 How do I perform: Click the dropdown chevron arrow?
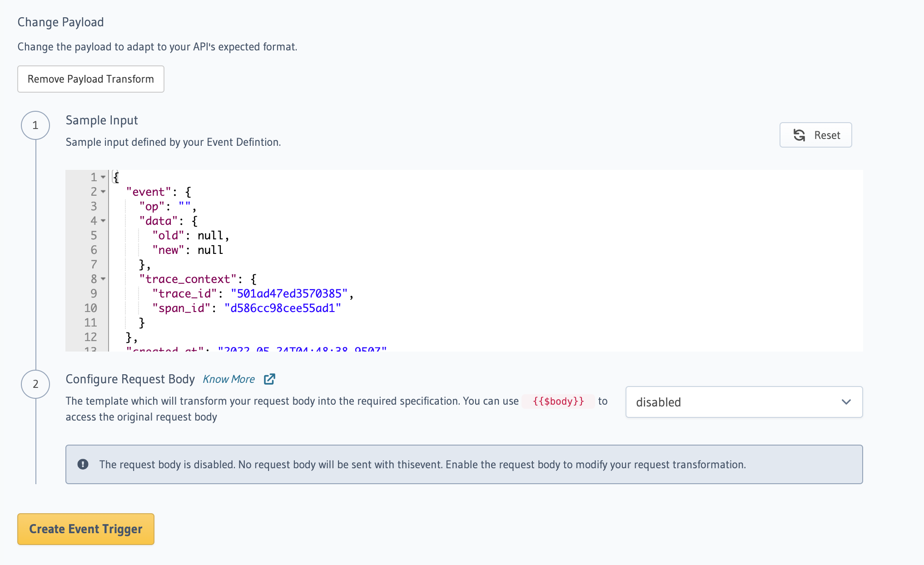tap(846, 402)
